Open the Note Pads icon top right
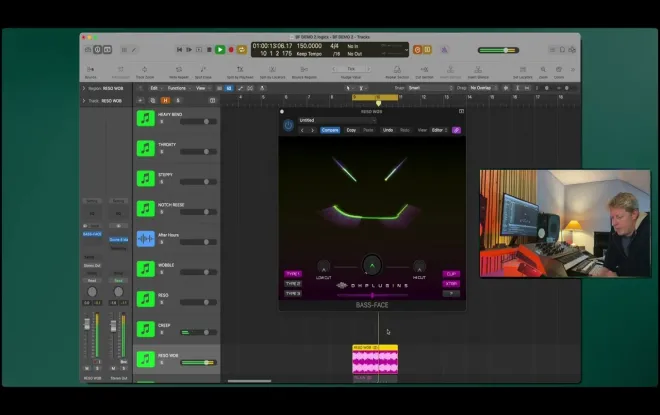This screenshot has width=660, height=415. pyautogui.click(x=562, y=50)
